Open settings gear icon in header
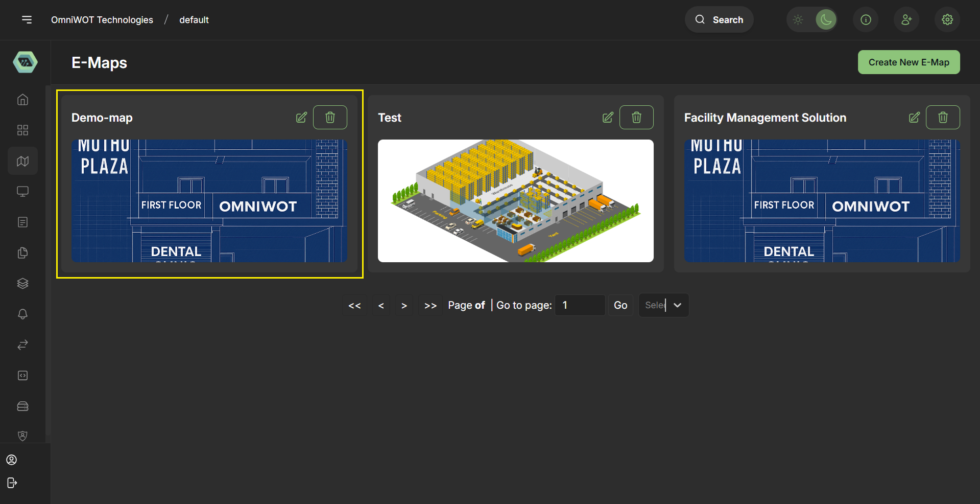This screenshot has width=980, height=504. click(x=947, y=19)
